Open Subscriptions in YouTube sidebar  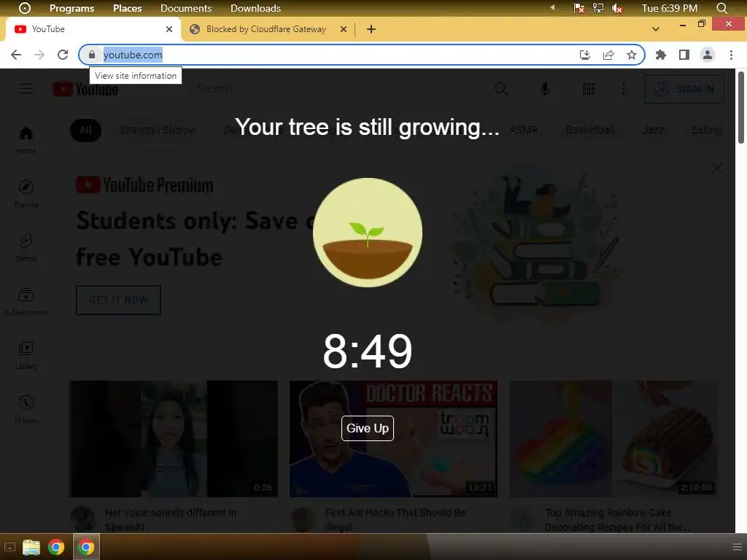[26, 301]
